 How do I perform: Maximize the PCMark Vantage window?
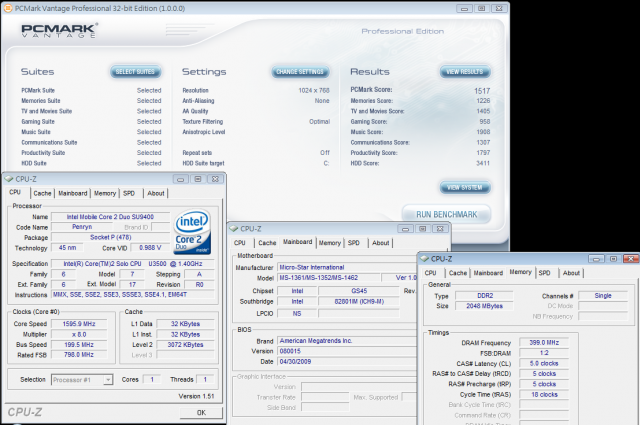482,9
